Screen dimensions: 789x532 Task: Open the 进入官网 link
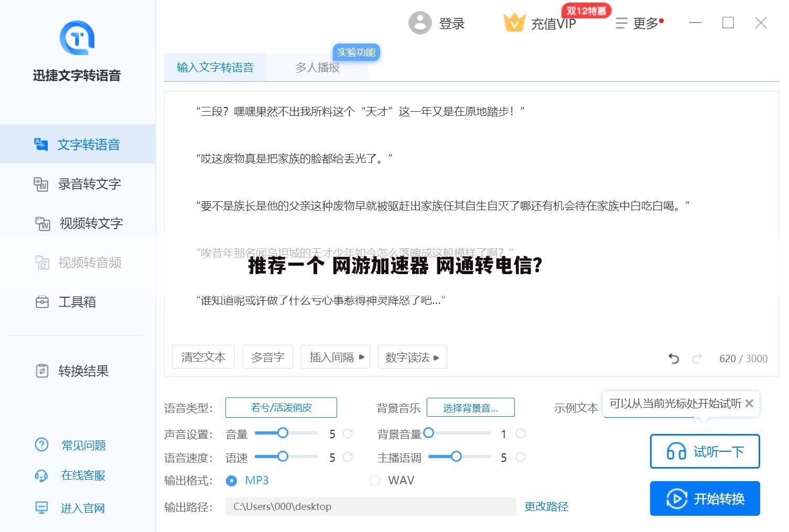(83, 508)
